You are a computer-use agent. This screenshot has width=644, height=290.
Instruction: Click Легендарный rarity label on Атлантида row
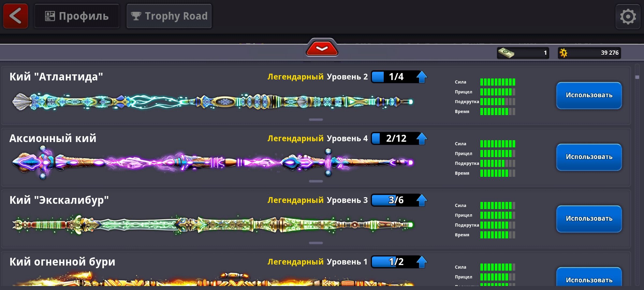[x=295, y=77]
